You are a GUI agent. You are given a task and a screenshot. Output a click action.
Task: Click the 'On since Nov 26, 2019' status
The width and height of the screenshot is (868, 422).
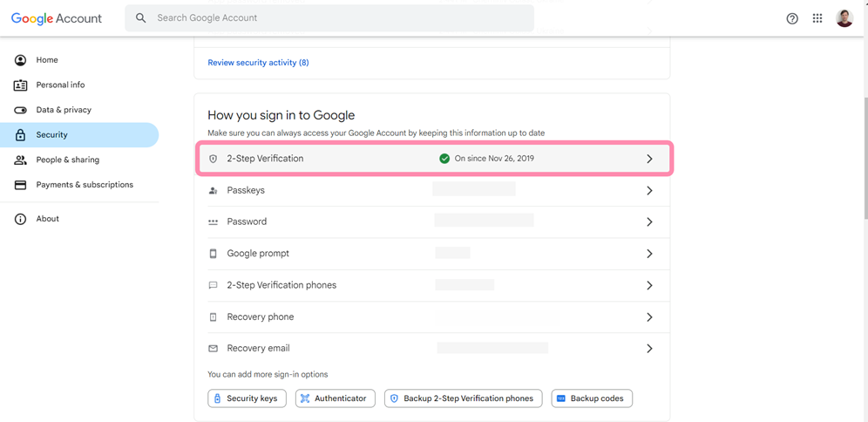pos(494,159)
